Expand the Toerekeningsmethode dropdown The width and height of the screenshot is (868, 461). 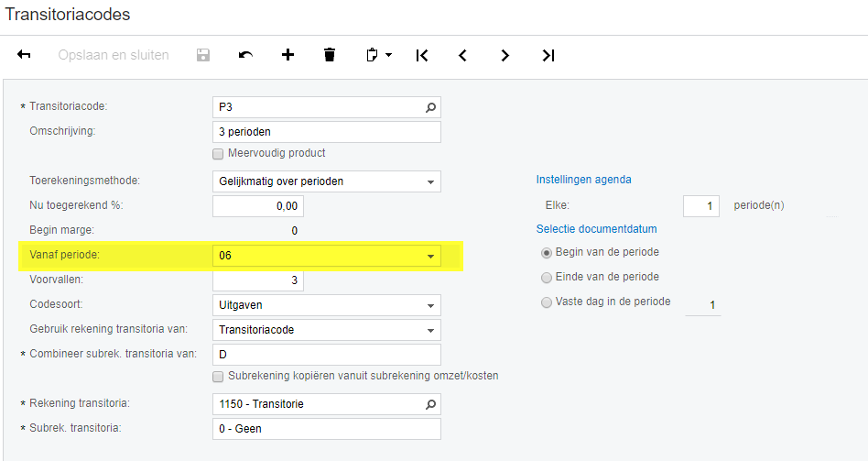430,181
